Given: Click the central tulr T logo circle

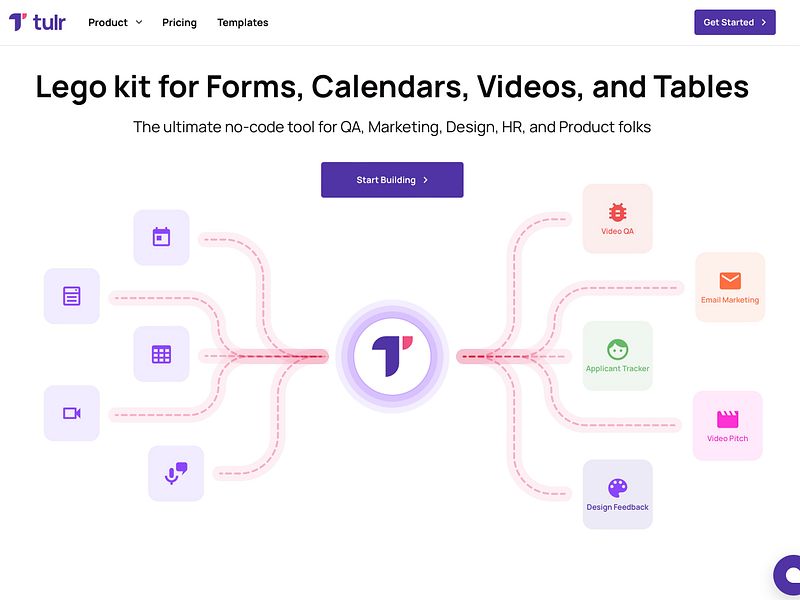Looking at the screenshot, I should tap(392, 356).
